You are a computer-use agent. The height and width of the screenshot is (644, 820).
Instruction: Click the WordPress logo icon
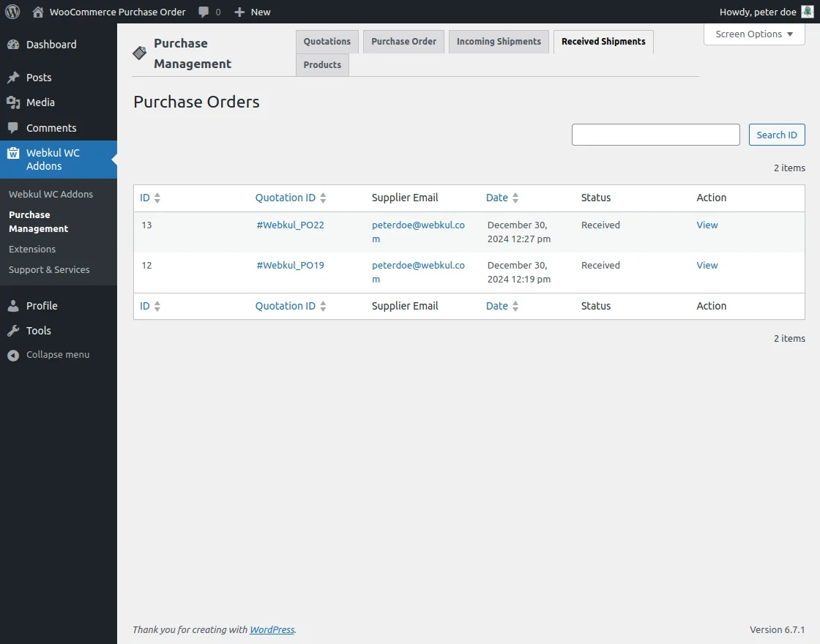coord(12,12)
